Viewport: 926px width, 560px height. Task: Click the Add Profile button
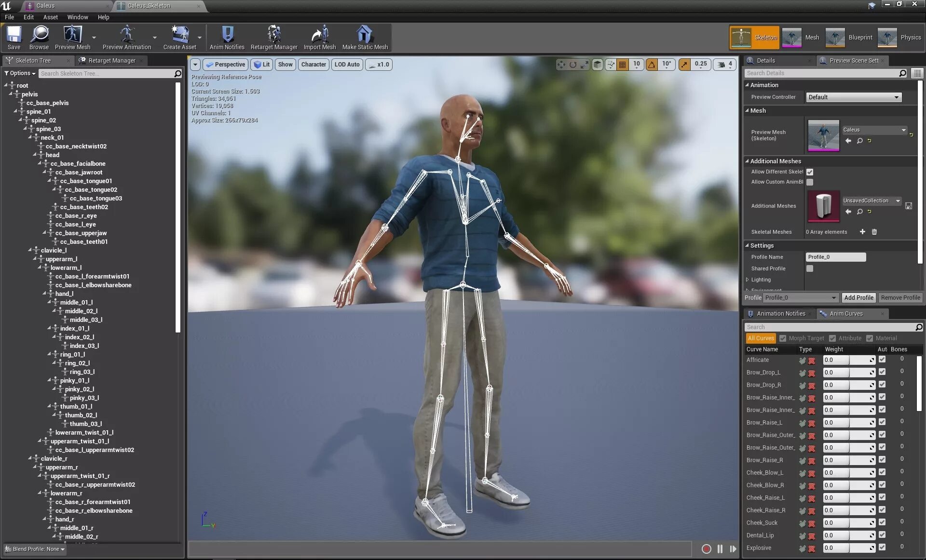tap(858, 298)
